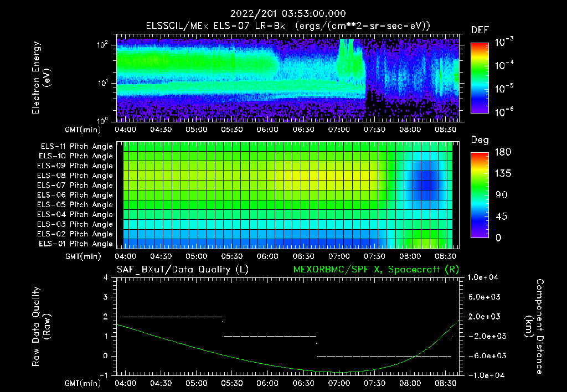
Task: Click the 'ELS-10 Pitch Angle' row label
Action: point(75,156)
